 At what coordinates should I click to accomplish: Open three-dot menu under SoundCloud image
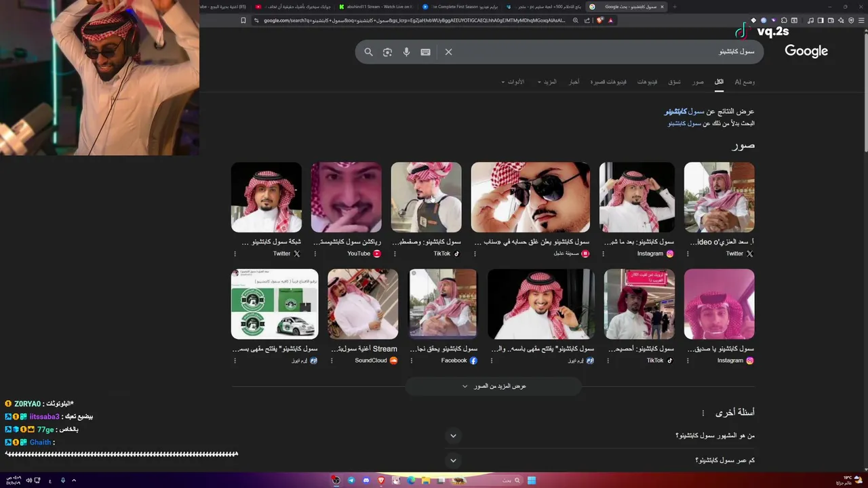tap(332, 361)
